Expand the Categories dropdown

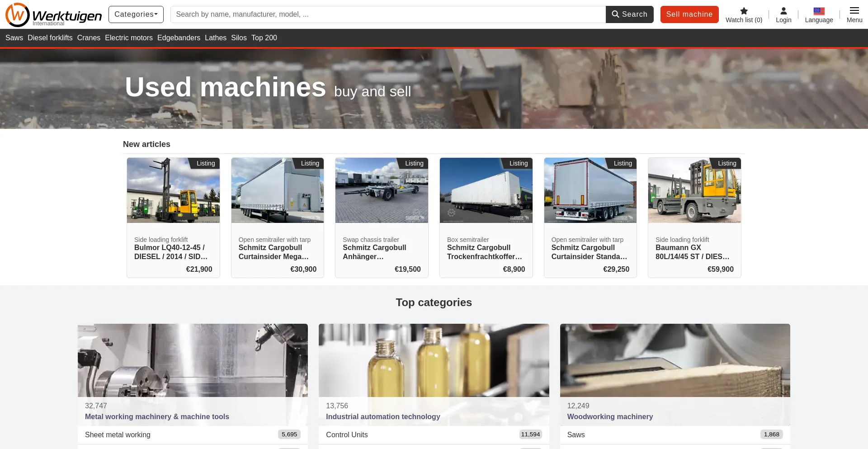tap(136, 14)
